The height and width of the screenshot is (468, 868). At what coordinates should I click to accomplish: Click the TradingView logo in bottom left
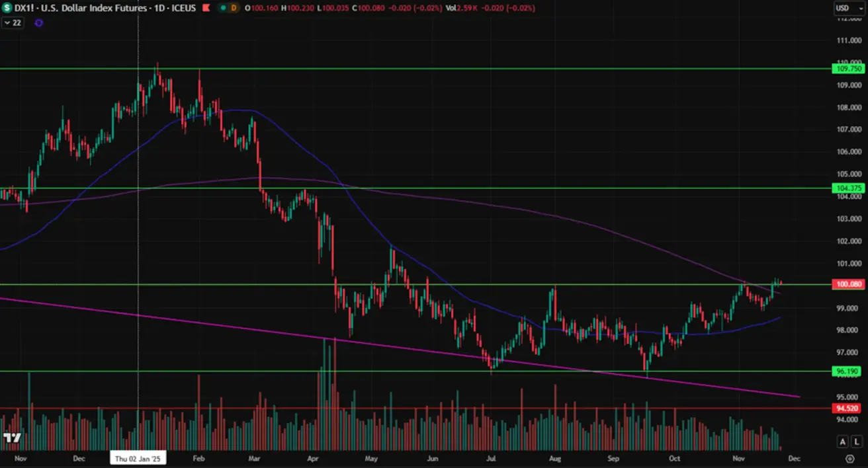click(x=11, y=438)
